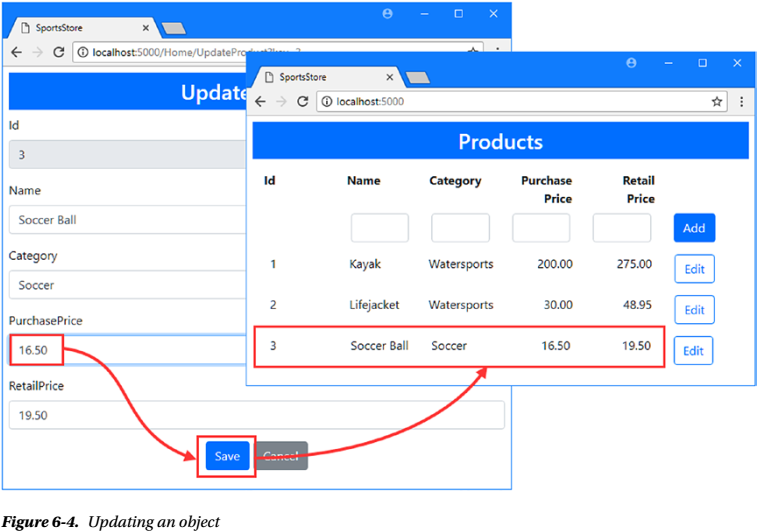Focus the new Purchase Price input
The height and width of the screenshot is (532, 762).
(x=541, y=228)
